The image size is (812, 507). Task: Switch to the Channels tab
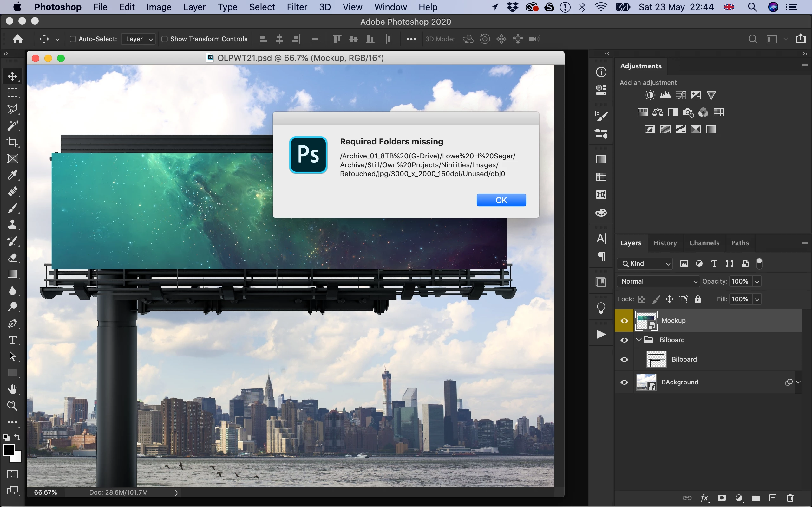pos(704,243)
